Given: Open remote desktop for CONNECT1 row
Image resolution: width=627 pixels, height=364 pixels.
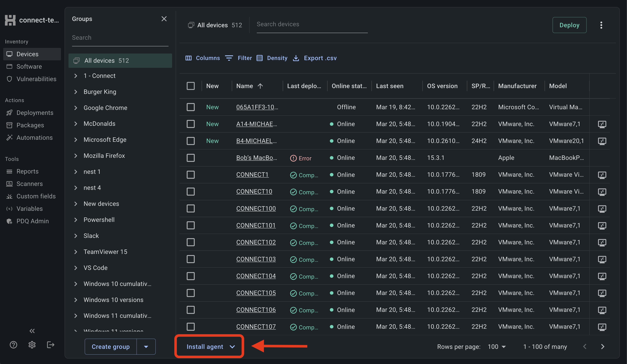Looking at the screenshot, I should coord(602,175).
